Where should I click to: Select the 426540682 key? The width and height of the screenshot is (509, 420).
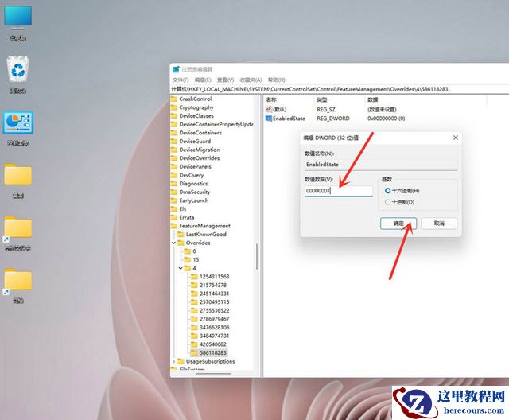coord(213,344)
